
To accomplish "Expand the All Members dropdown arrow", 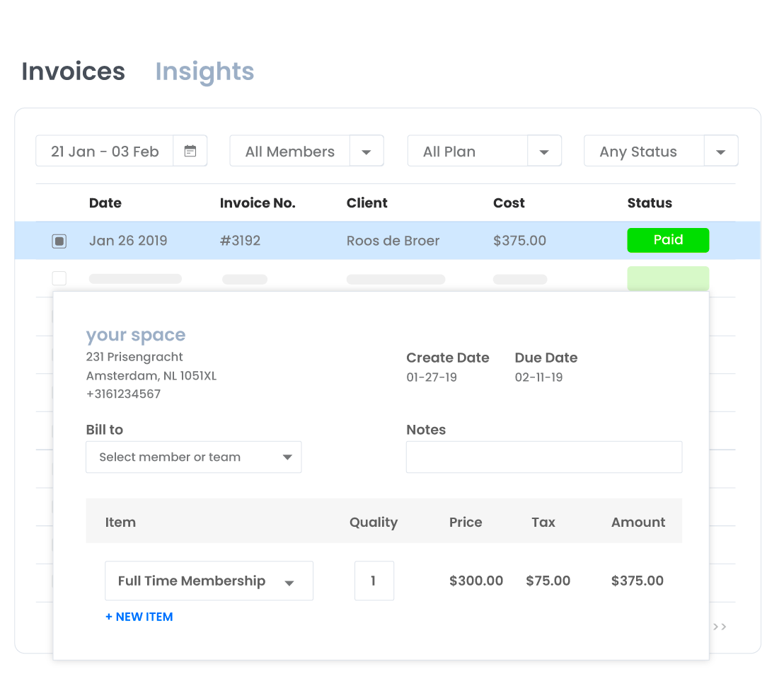I will click(367, 152).
